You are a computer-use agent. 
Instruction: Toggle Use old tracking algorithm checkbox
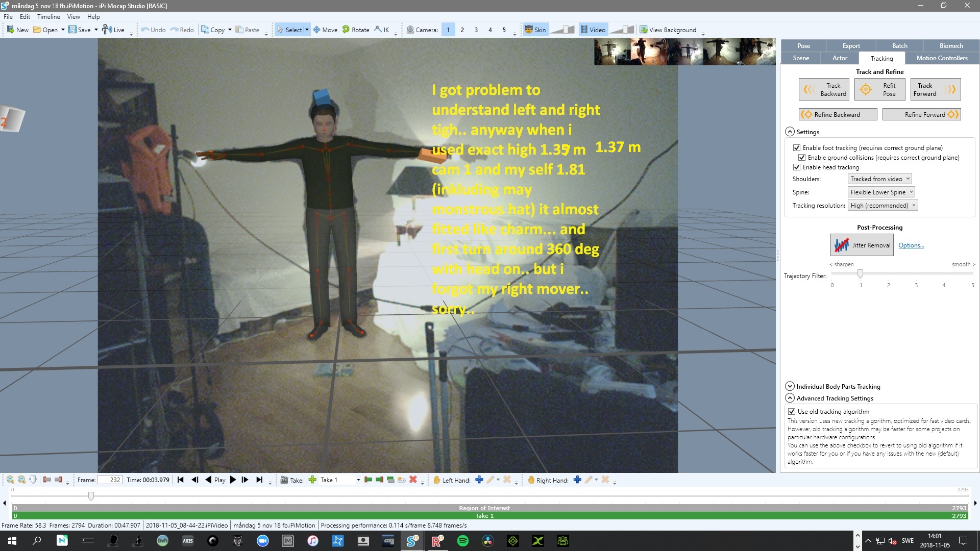tap(791, 412)
